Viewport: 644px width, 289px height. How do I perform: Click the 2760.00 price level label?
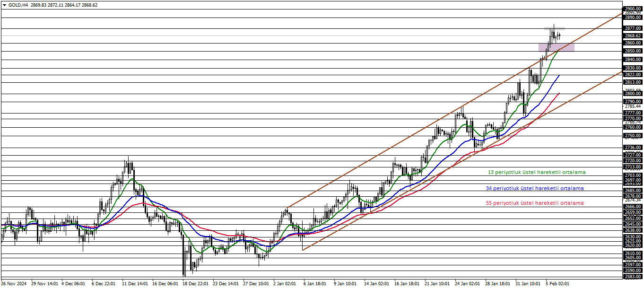[633, 127]
